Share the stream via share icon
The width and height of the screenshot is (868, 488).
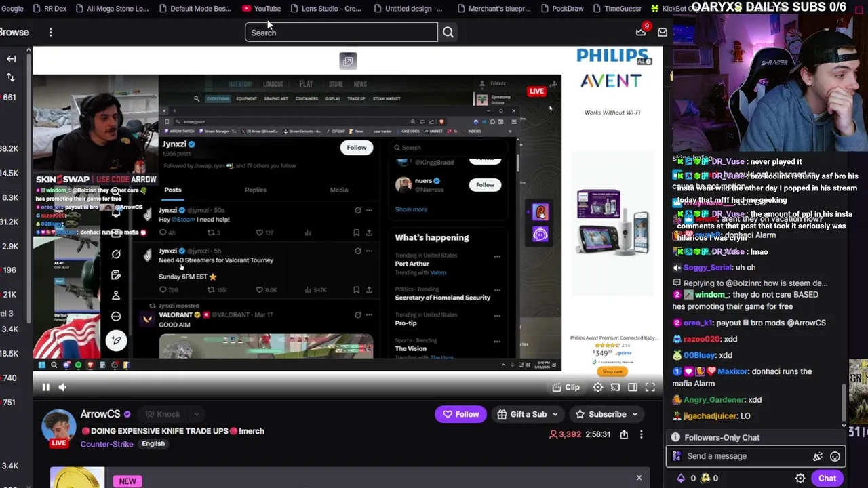click(x=624, y=434)
